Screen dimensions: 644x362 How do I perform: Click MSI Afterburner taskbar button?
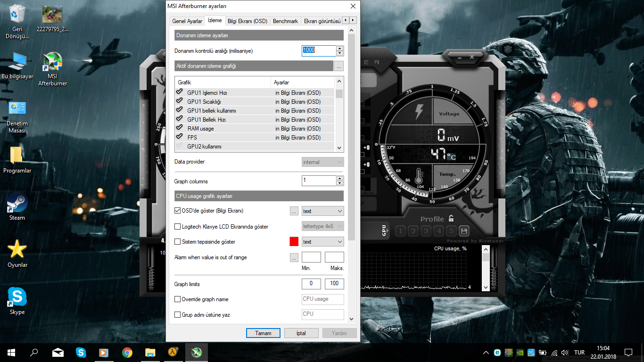(196, 352)
